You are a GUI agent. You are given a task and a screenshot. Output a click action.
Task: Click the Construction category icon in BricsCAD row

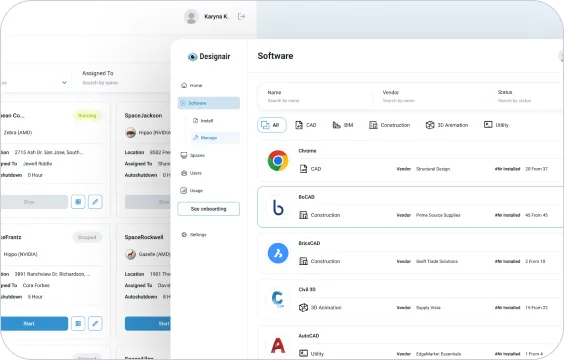(303, 261)
